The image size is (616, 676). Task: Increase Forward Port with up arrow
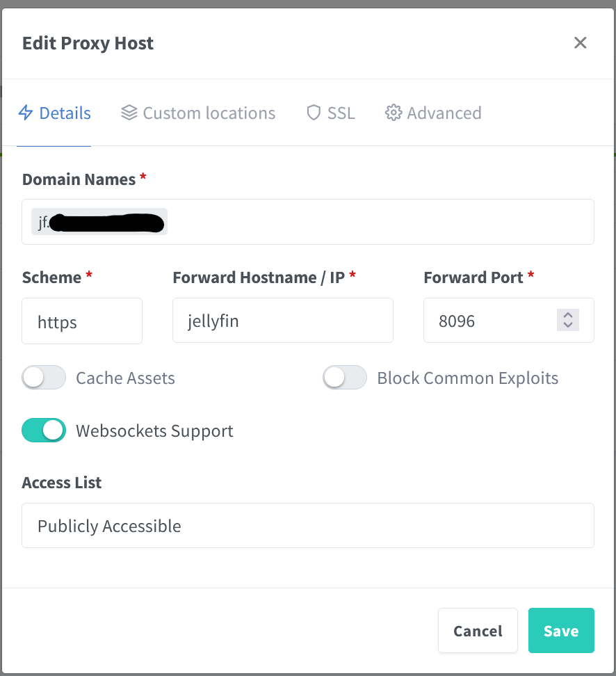(568, 315)
